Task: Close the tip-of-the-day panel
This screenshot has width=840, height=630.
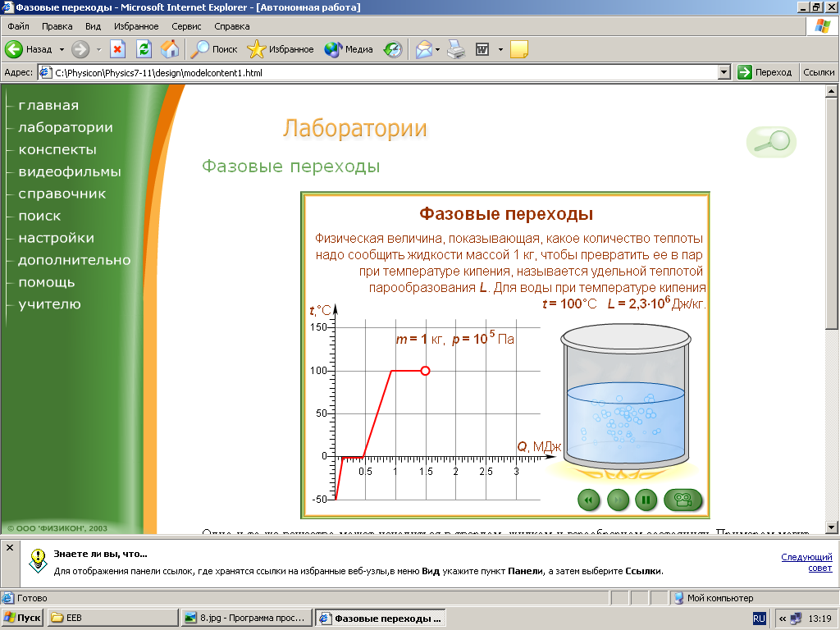Action: (x=10, y=547)
